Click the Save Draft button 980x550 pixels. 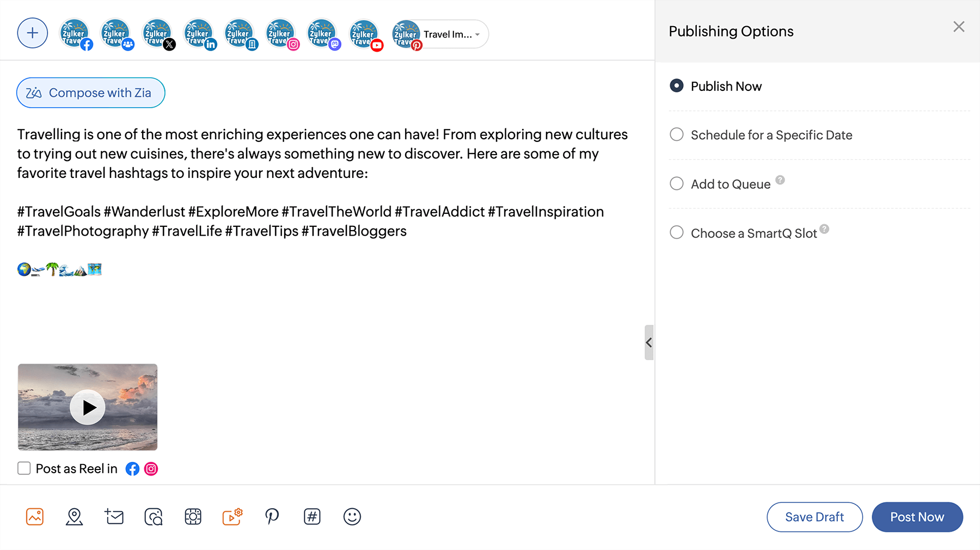814,517
